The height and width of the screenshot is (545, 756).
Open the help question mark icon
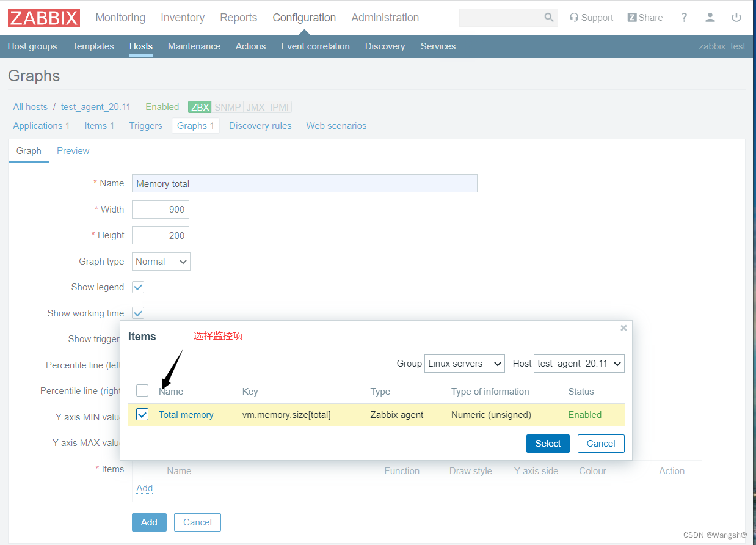point(684,18)
